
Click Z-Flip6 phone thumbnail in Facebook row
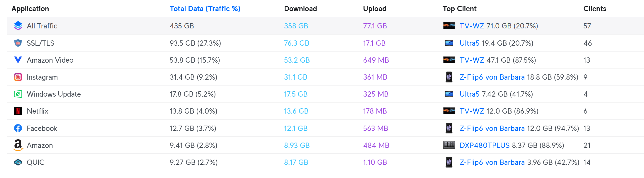[x=449, y=128]
